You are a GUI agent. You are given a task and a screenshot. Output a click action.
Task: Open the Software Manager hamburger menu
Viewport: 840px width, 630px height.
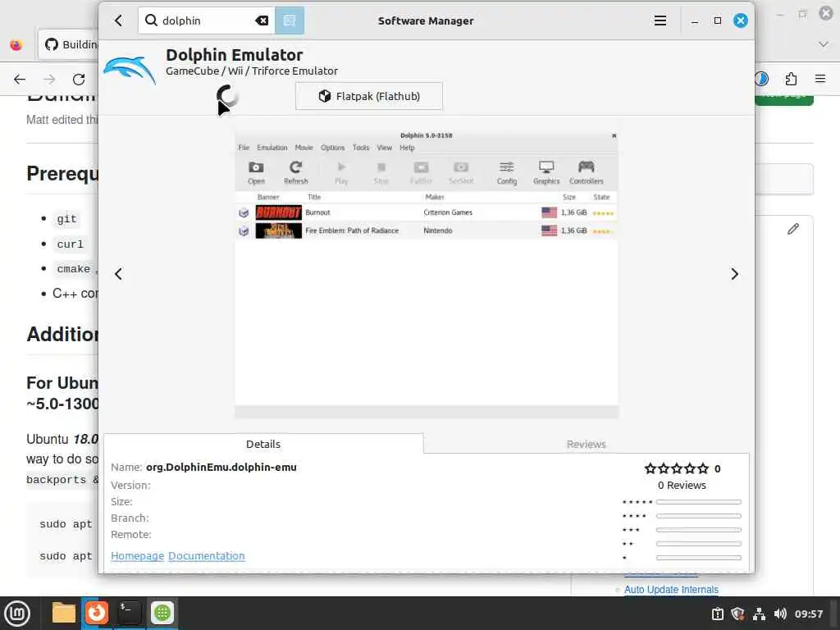click(660, 21)
